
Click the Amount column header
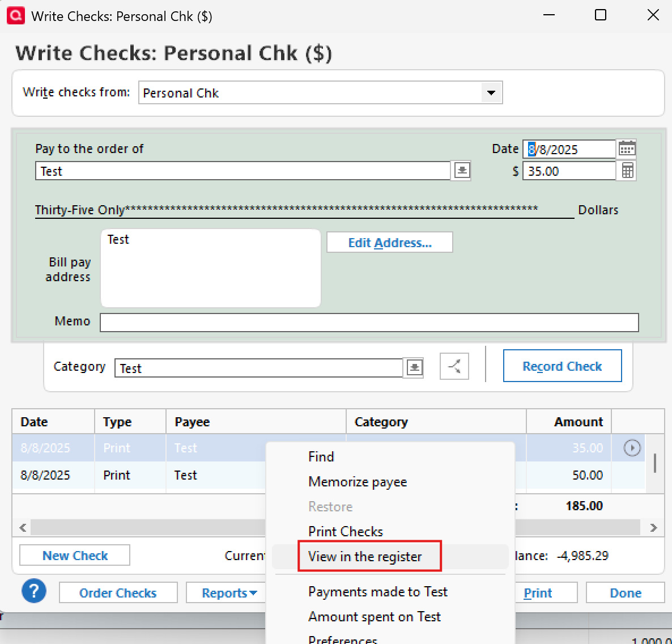click(x=569, y=421)
